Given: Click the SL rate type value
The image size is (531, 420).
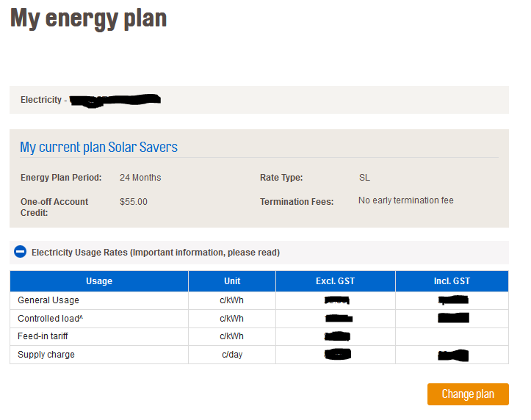Looking at the screenshot, I should click(x=364, y=178).
